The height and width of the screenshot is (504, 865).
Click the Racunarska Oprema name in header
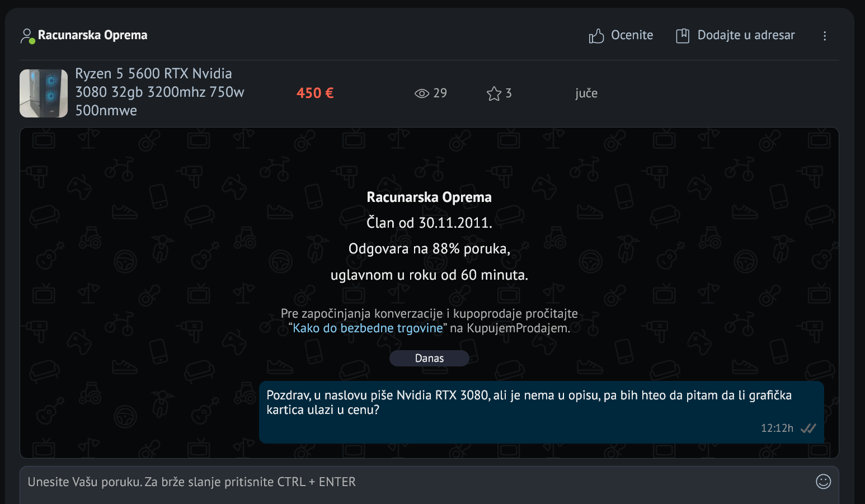click(92, 35)
